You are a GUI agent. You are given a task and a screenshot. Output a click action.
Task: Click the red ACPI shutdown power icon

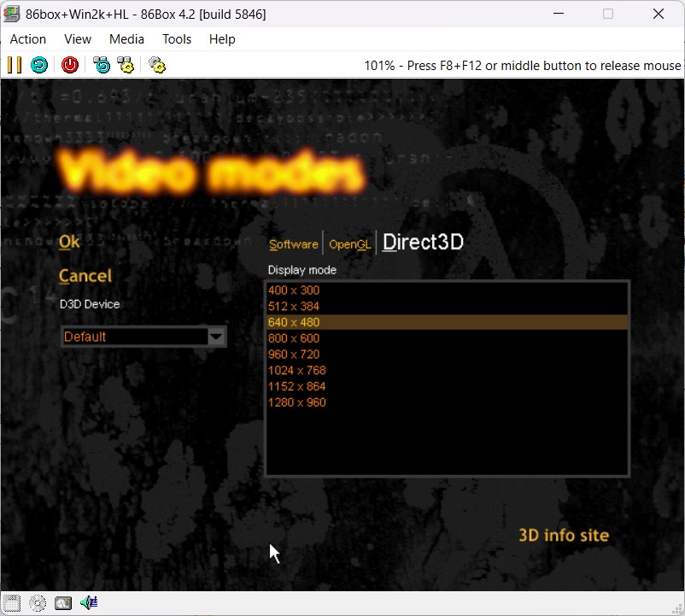click(x=70, y=65)
